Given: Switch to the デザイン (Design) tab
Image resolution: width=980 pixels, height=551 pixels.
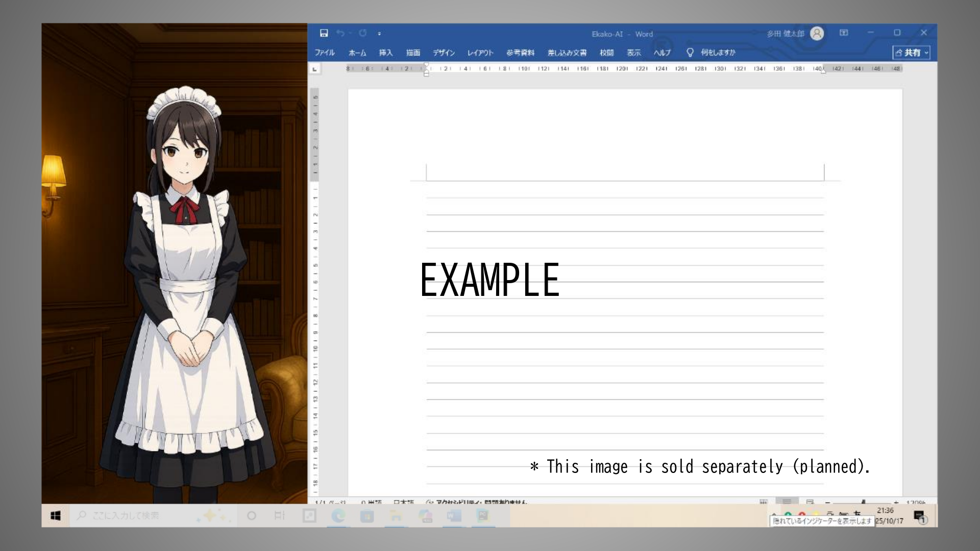Looking at the screenshot, I should click(444, 53).
